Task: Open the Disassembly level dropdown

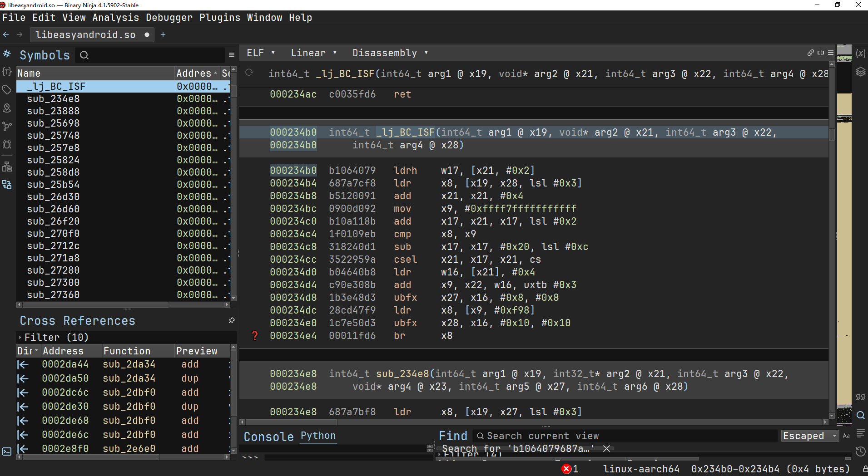Action: 390,53
